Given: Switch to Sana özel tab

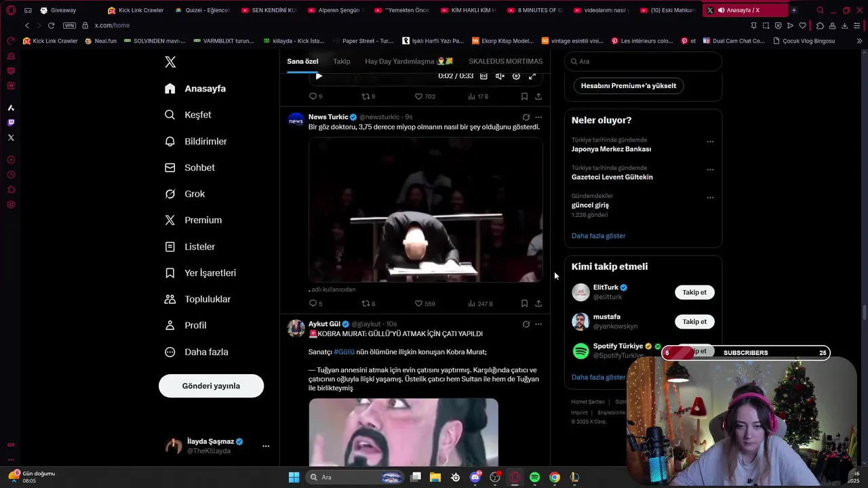Looking at the screenshot, I should click(x=302, y=61).
